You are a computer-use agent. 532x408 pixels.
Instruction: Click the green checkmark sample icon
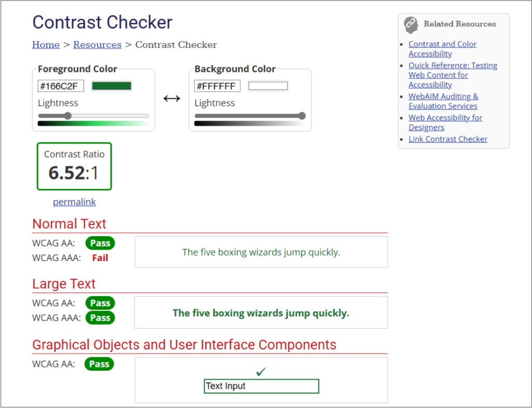261,371
